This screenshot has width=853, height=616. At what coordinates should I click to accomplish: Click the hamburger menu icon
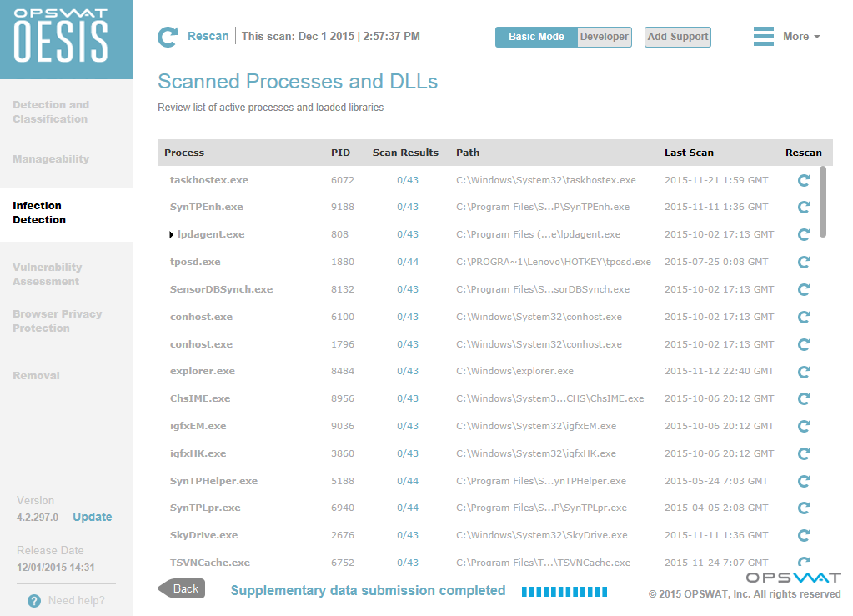763,37
